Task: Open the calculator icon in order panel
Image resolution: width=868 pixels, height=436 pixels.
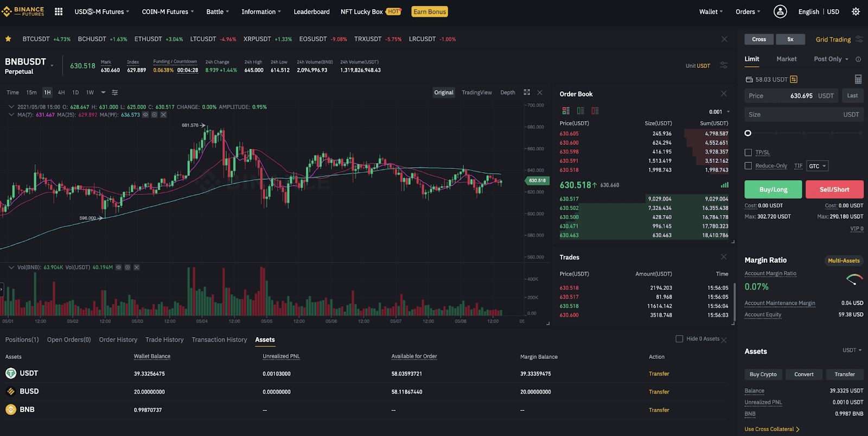Action: pos(858,79)
